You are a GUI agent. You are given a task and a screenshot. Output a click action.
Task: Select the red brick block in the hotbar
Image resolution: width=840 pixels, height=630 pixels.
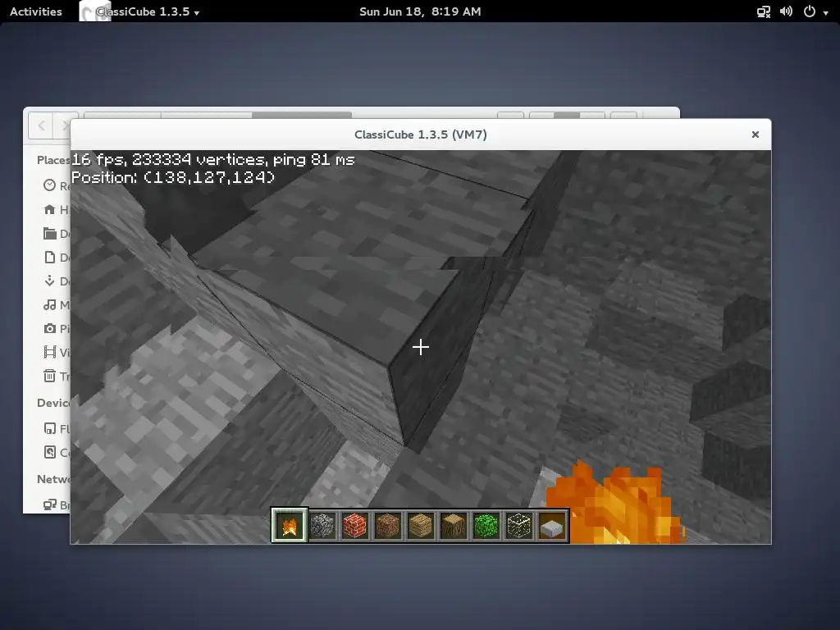(x=354, y=526)
